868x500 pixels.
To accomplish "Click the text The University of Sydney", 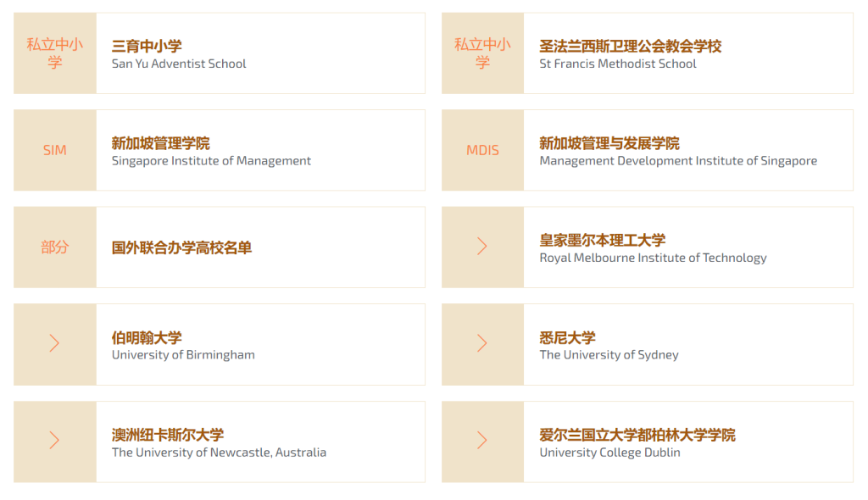I will click(609, 355).
